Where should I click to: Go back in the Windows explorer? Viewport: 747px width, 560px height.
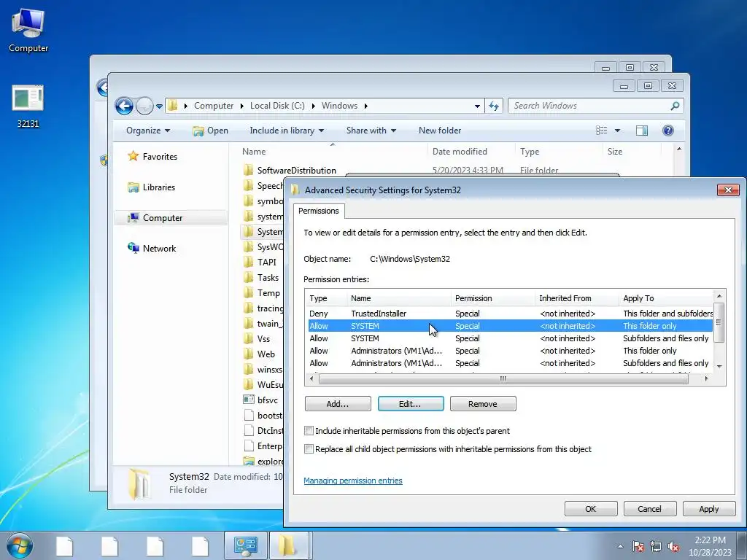click(x=124, y=106)
